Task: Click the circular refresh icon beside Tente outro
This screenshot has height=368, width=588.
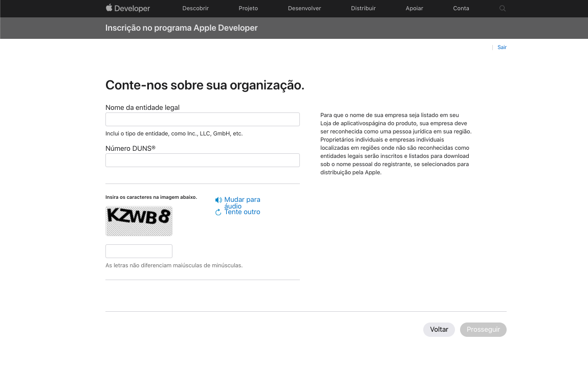Action: pyautogui.click(x=219, y=212)
